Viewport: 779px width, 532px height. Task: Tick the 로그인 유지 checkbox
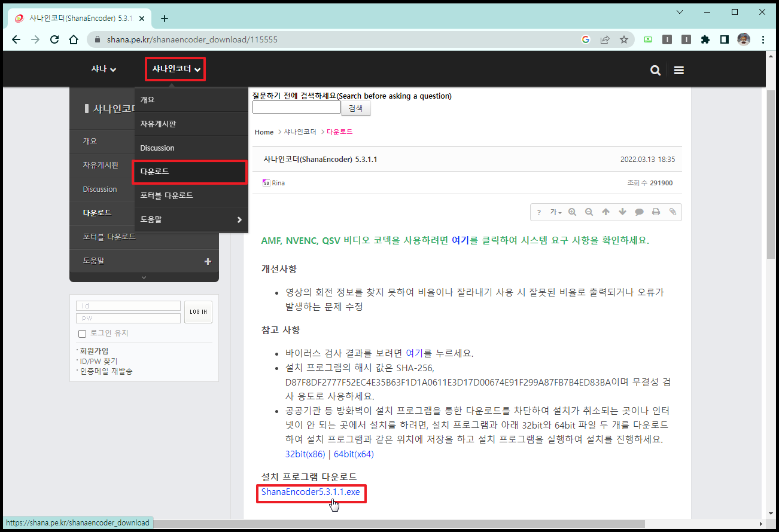83,333
